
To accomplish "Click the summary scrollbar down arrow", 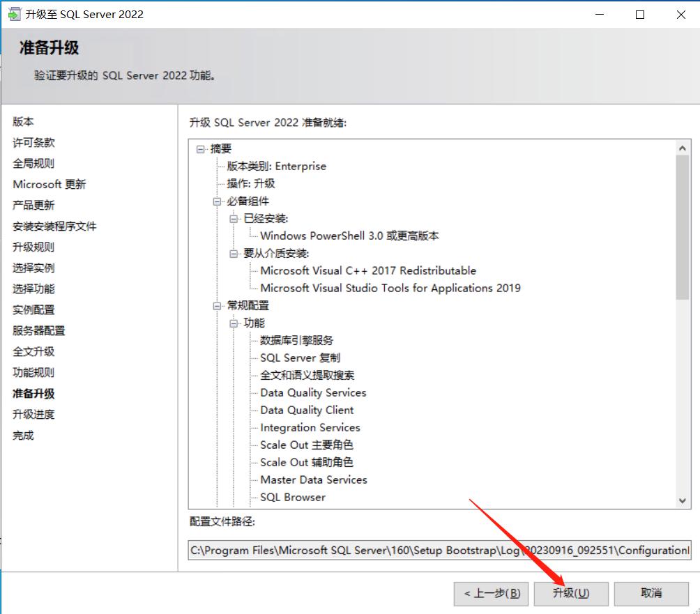I will click(682, 500).
